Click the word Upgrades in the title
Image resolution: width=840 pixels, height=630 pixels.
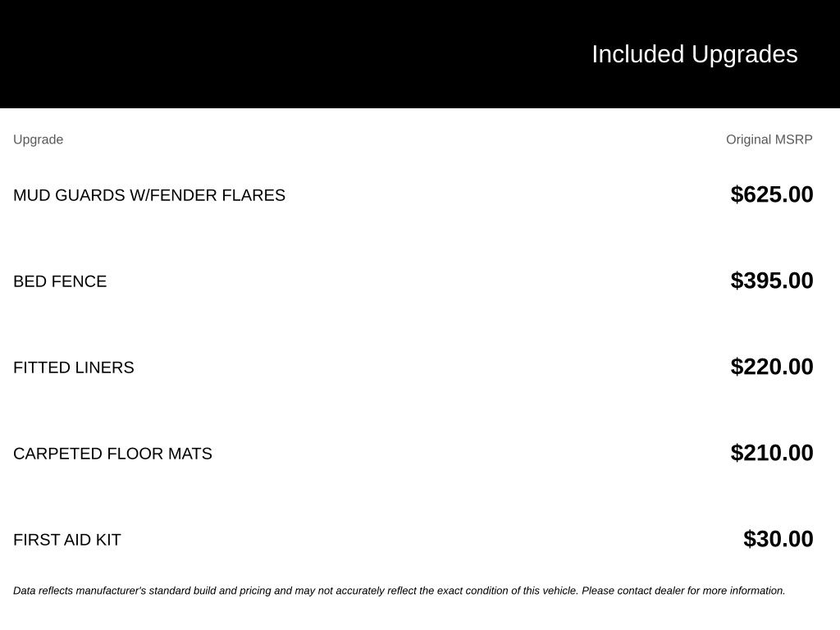coord(744,54)
